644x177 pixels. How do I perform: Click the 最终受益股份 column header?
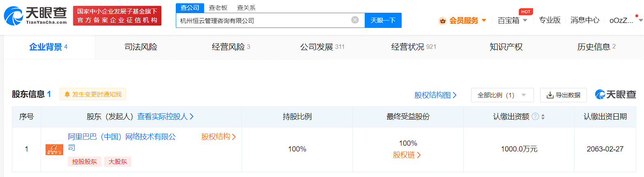click(x=408, y=117)
